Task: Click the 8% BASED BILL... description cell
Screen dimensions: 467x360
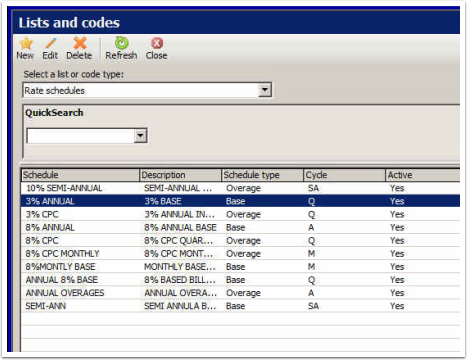Action: 180,280
